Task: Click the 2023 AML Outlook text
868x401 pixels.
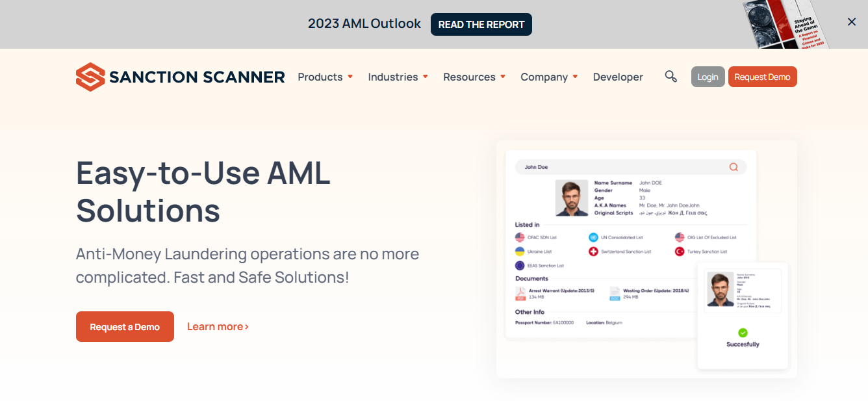Action: (364, 23)
